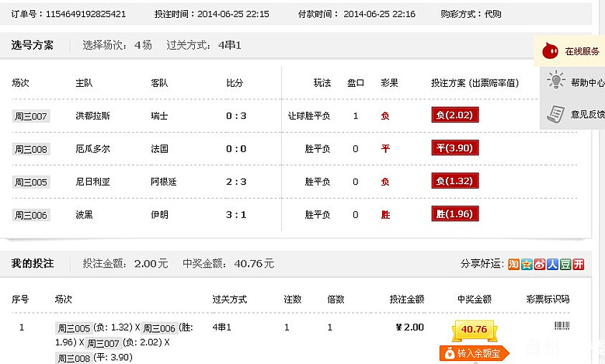Screen dimensions: 605x364
Task: Click the 胜(1.96) red bet option
Action: [454, 214]
